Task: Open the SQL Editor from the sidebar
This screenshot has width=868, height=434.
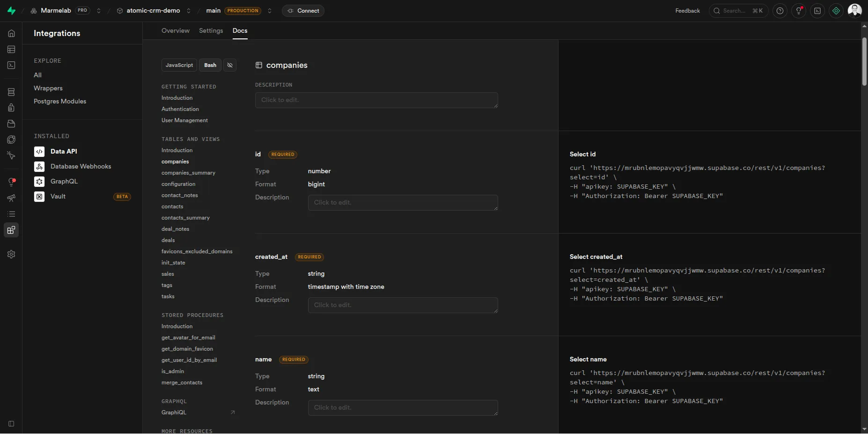Action: [x=11, y=65]
